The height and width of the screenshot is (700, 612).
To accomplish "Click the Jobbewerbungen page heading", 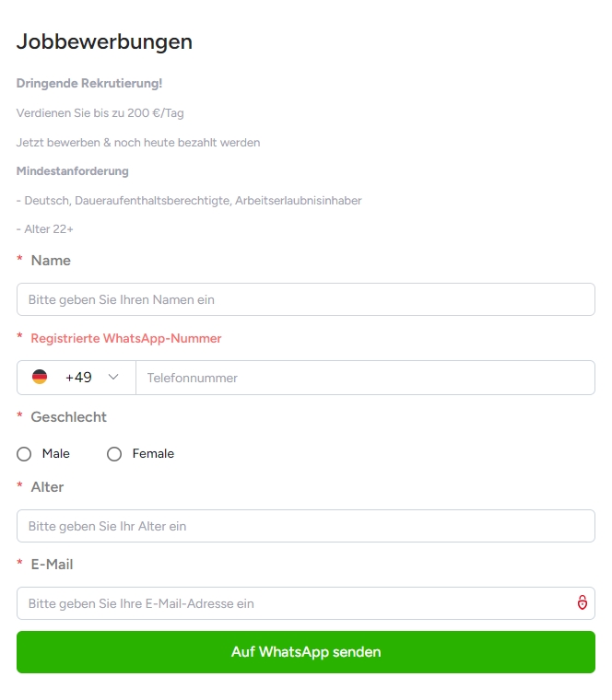I will 104,42.
